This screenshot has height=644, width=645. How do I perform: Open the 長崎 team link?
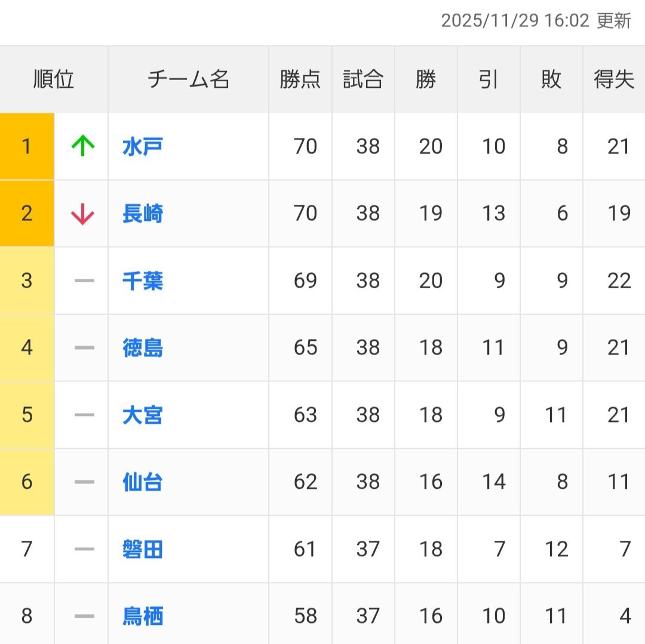[142, 214]
